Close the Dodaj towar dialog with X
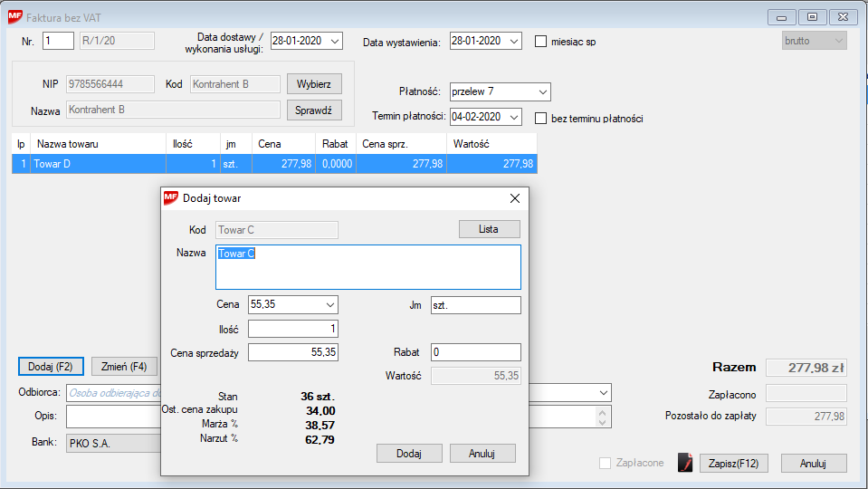Image resolution: width=868 pixels, height=489 pixels. [x=515, y=198]
